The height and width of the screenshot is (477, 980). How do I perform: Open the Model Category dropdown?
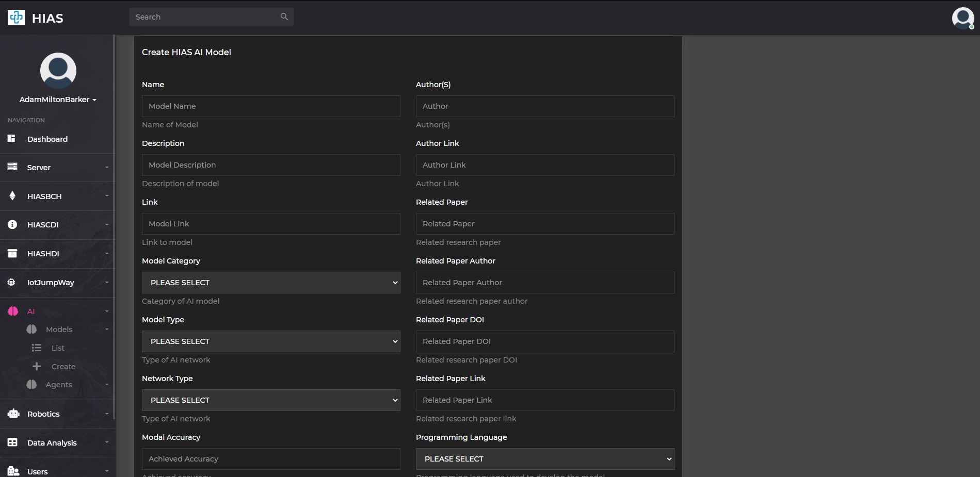tap(271, 283)
